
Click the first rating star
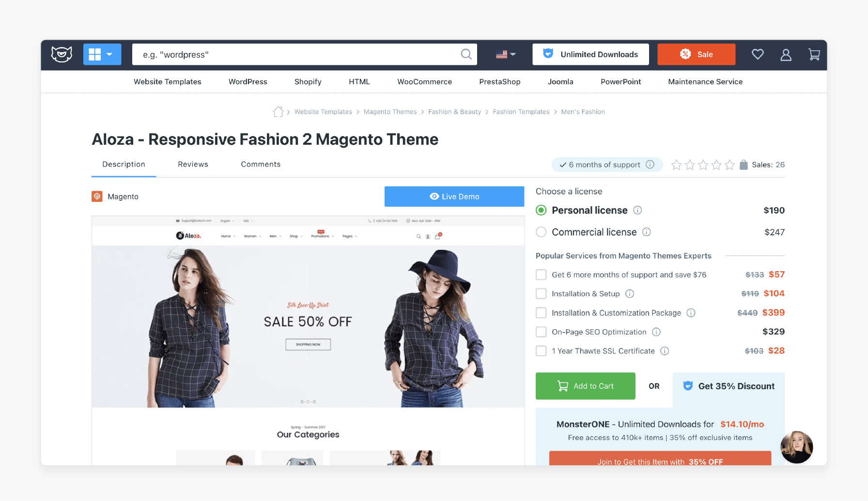coord(676,165)
